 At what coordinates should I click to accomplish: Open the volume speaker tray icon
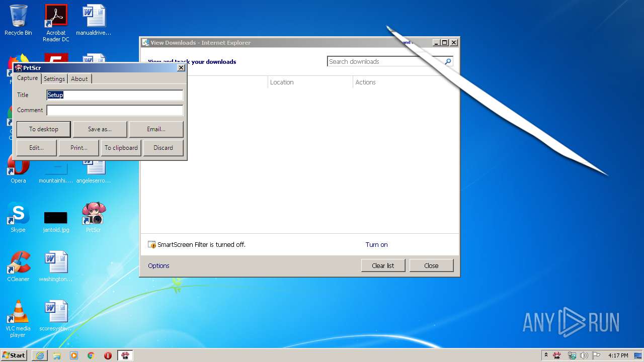click(584, 355)
